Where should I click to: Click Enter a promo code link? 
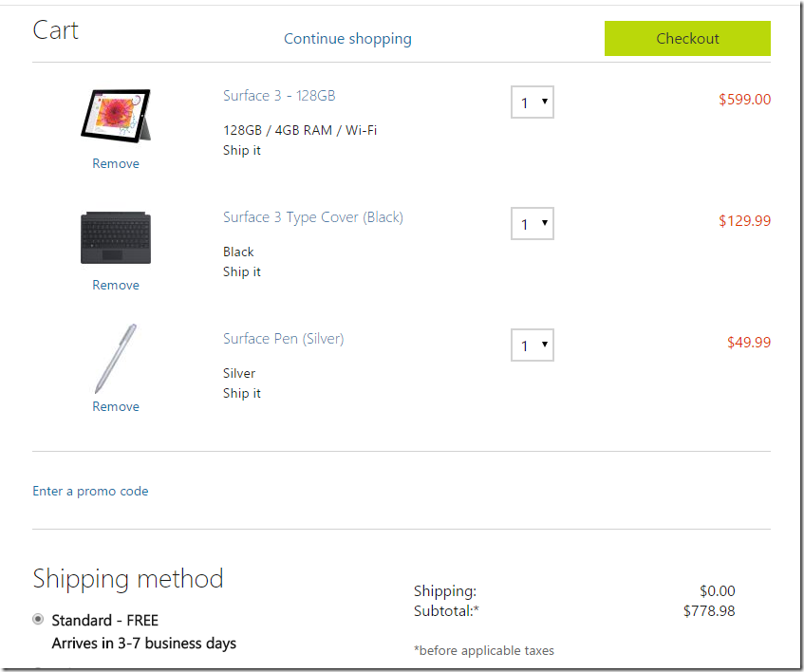click(90, 492)
